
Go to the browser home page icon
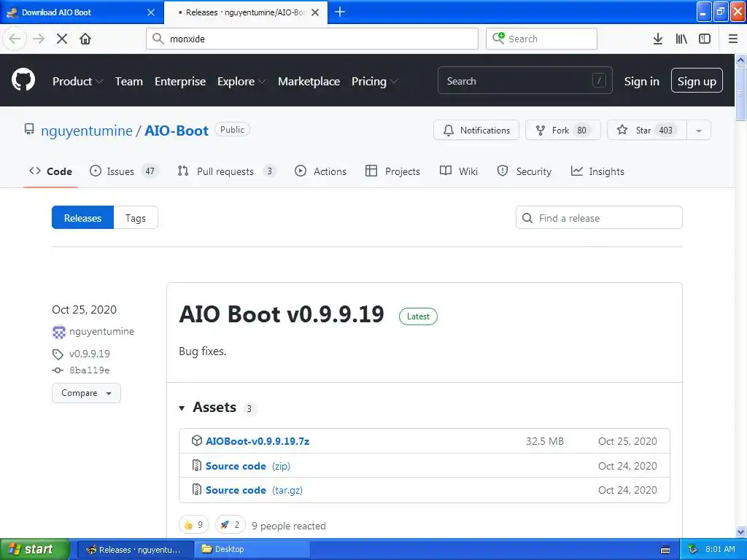coord(85,39)
